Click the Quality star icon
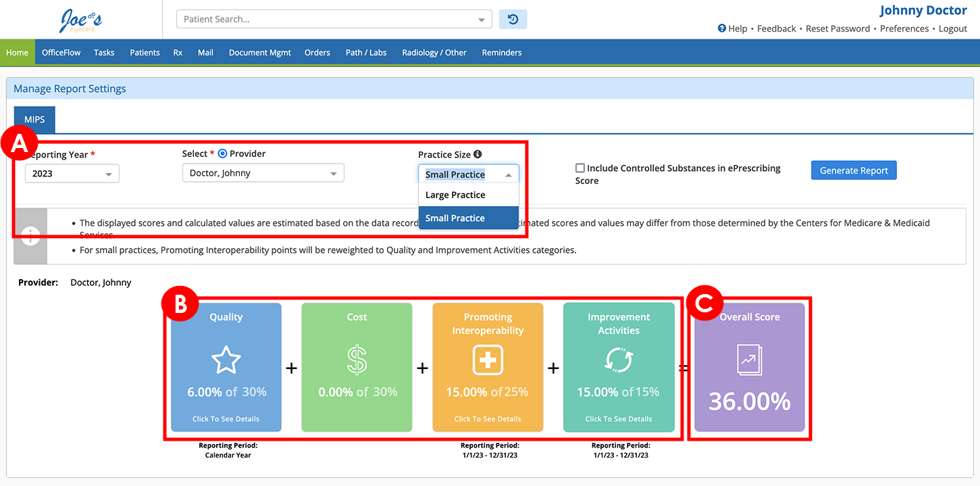 point(226,360)
